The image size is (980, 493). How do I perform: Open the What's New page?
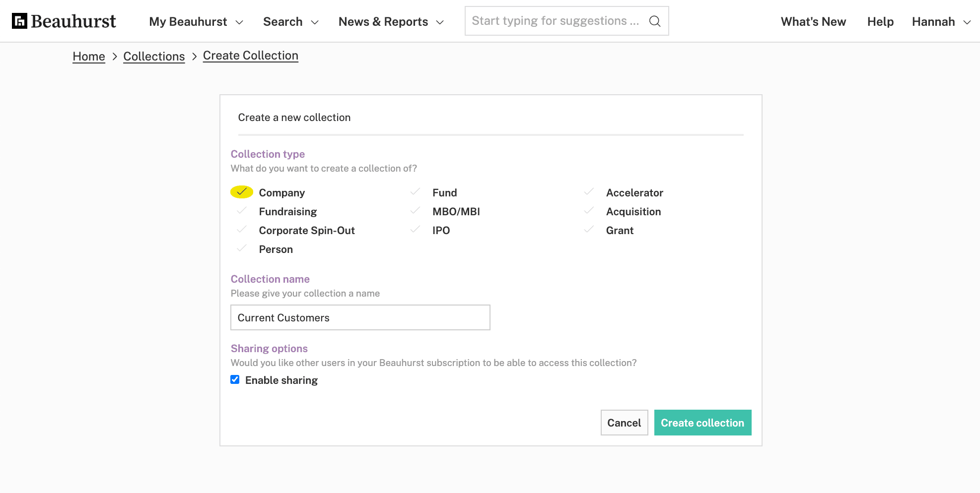(x=813, y=22)
